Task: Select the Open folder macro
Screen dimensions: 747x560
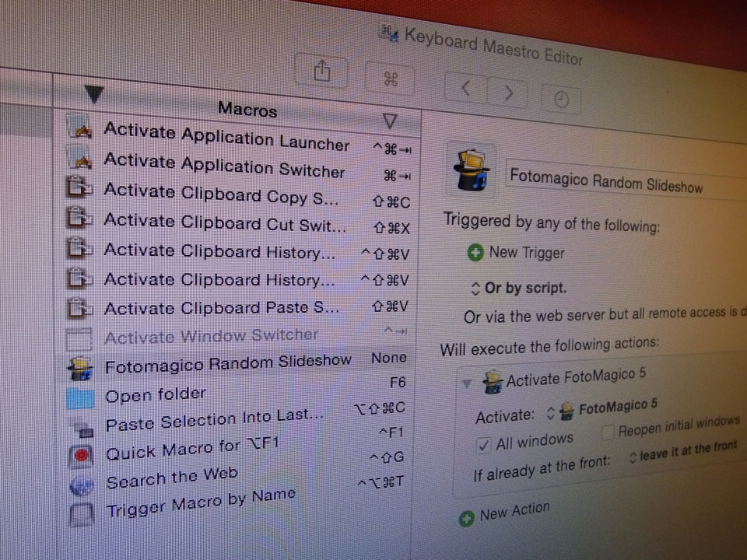Action: pyautogui.click(x=156, y=394)
